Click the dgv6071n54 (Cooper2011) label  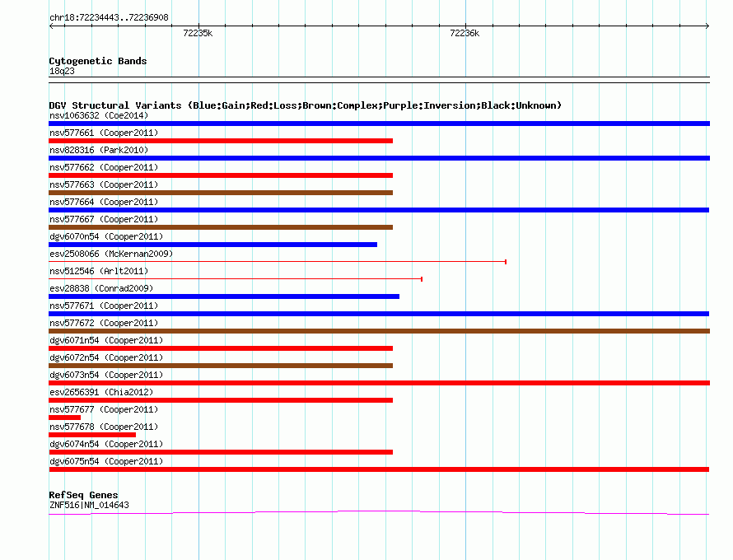(106, 340)
